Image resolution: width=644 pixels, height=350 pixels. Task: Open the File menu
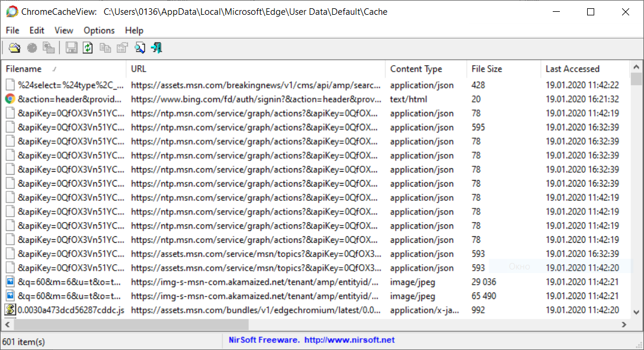(x=12, y=30)
